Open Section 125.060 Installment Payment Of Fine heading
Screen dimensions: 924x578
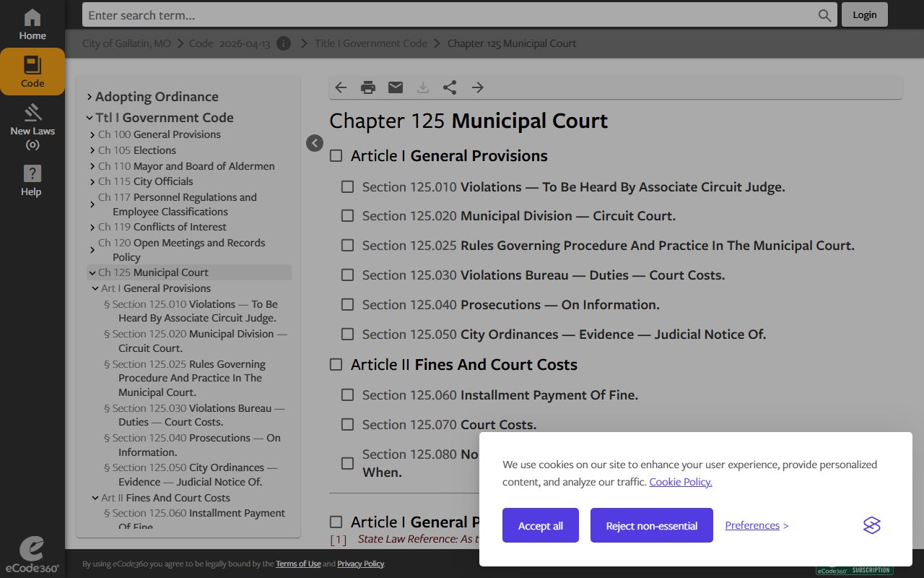[500, 395]
